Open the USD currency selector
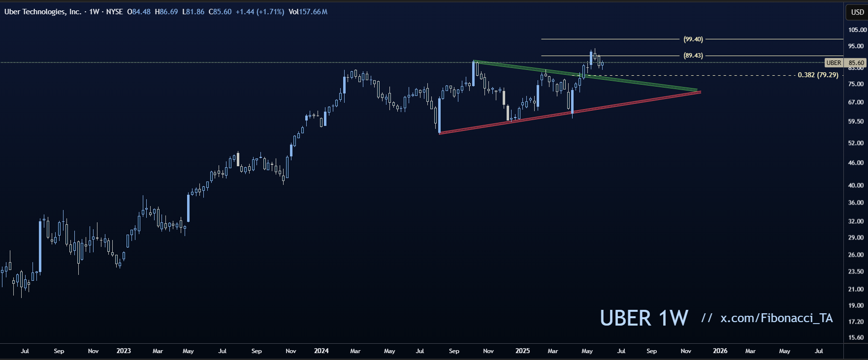 click(857, 12)
